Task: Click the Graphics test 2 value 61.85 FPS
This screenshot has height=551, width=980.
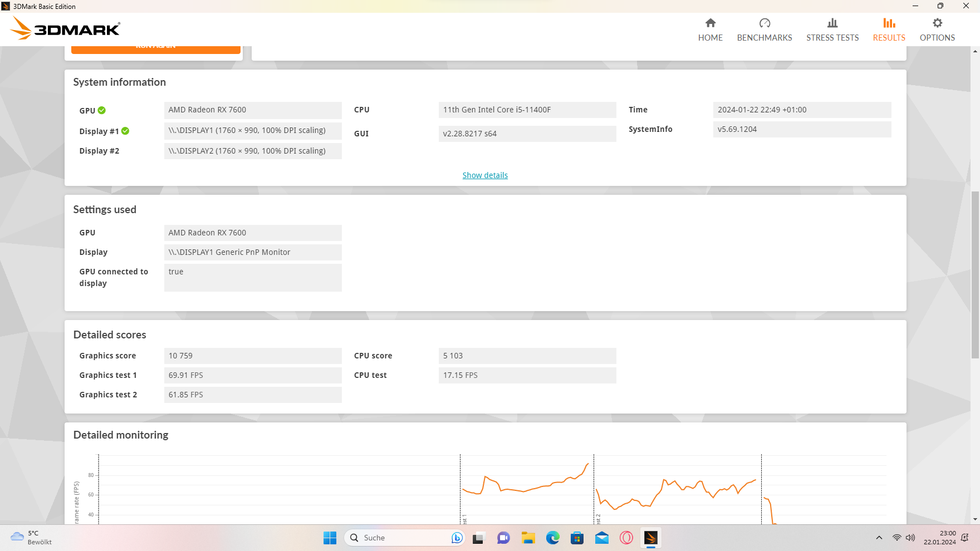Action: [x=253, y=395]
